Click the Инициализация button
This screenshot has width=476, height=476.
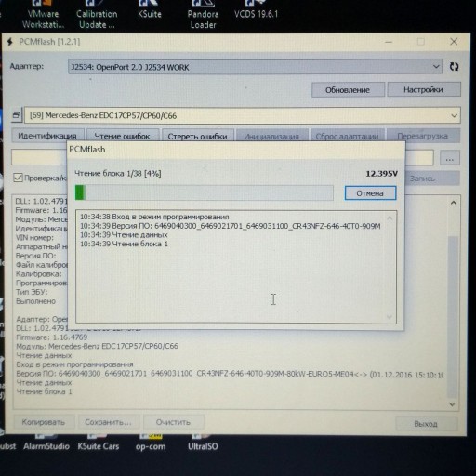(x=271, y=136)
